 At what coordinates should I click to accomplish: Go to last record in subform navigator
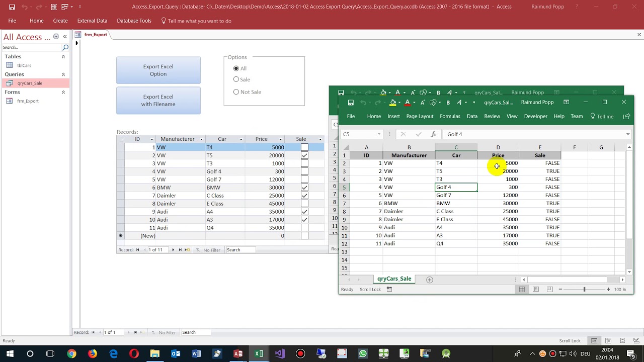pyautogui.click(x=180, y=250)
